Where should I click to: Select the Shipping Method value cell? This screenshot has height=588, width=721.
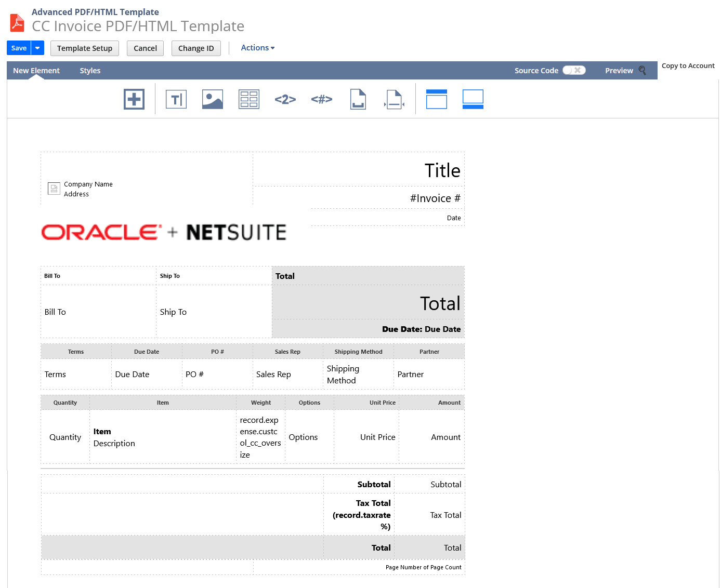pos(358,375)
